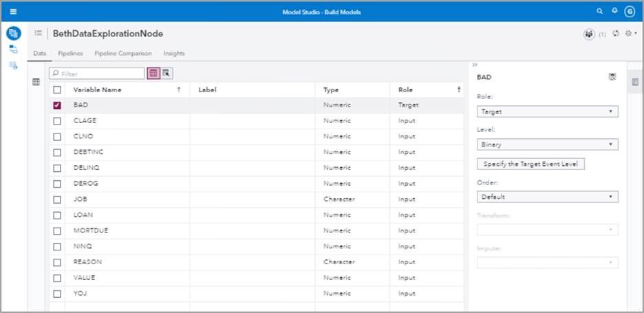Open the third icon in the left sidebar
The image size is (644, 313).
pyautogui.click(x=14, y=65)
